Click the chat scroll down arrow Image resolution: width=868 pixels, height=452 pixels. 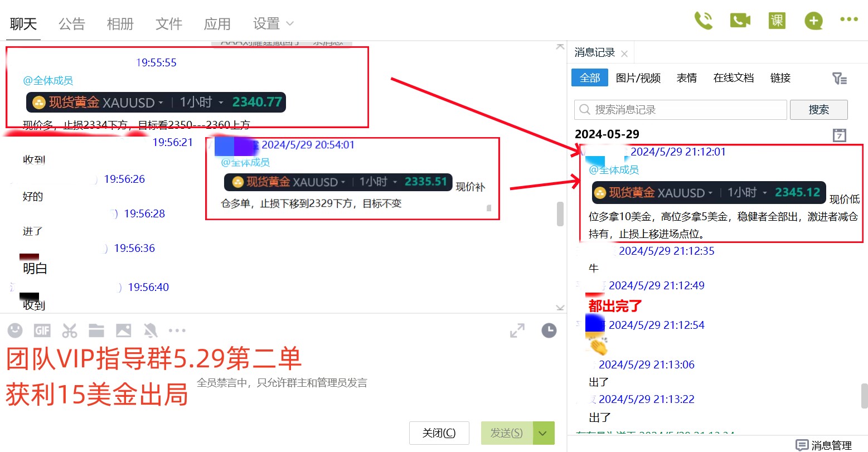[560, 308]
